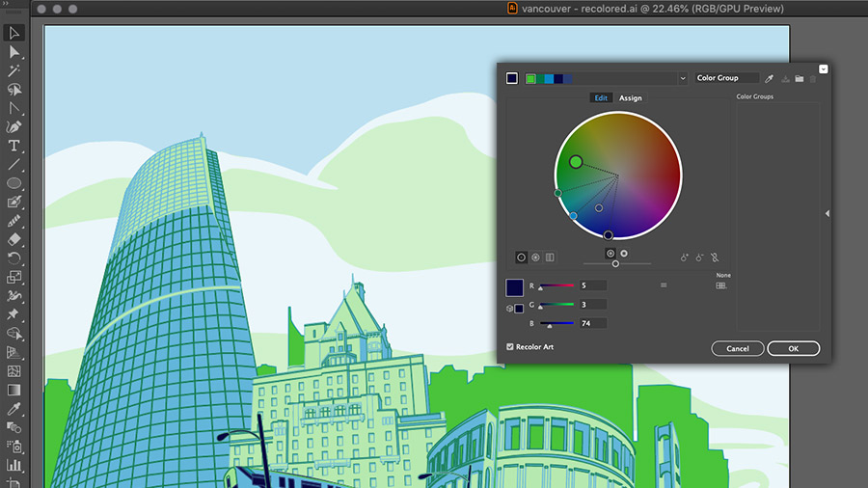Screen dimensions: 868x488
Task: Collapse the Color Groups side panel arrow
Action: click(x=827, y=213)
